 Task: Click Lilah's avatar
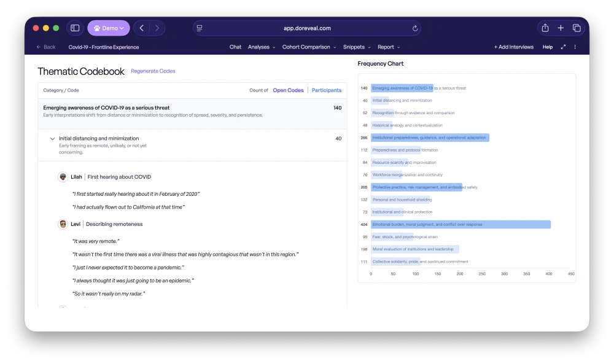(x=63, y=177)
